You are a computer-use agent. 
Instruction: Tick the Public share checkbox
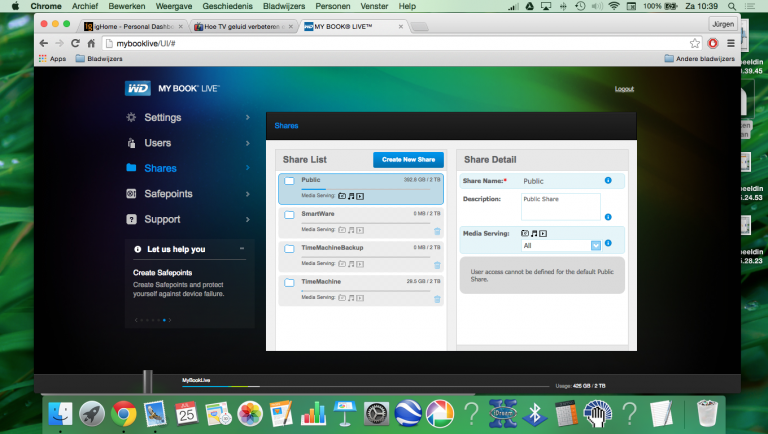tap(289, 181)
